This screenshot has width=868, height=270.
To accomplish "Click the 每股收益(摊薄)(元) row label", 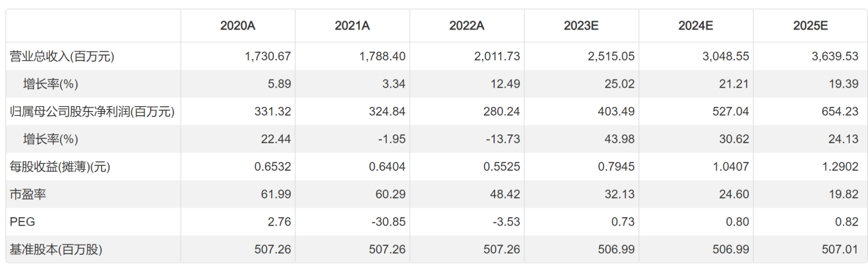I will tap(60, 167).
